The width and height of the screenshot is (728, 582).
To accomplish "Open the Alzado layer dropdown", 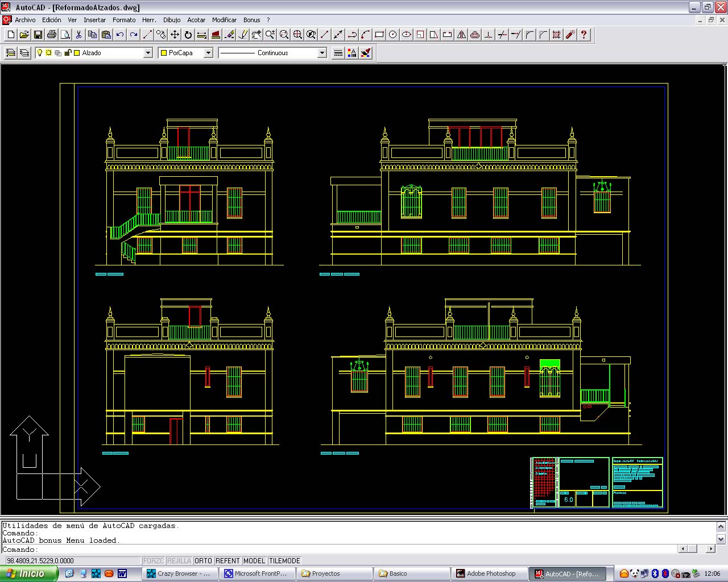I will [x=148, y=53].
